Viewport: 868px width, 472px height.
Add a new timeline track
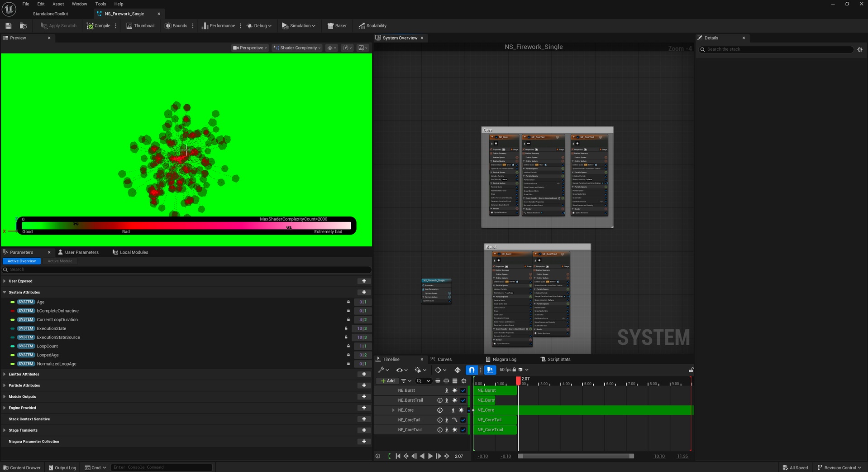point(388,381)
